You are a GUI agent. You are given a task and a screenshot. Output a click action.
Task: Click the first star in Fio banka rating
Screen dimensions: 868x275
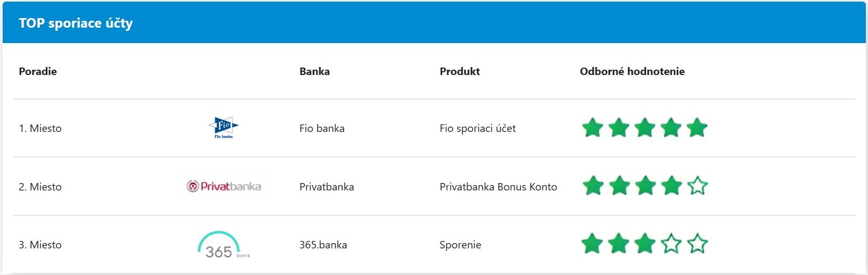click(593, 128)
